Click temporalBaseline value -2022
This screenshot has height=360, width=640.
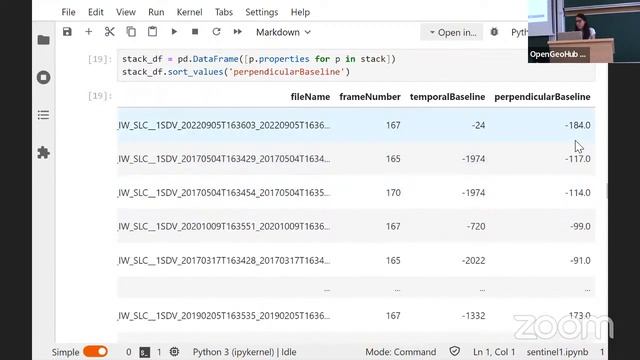click(x=473, y=260)
